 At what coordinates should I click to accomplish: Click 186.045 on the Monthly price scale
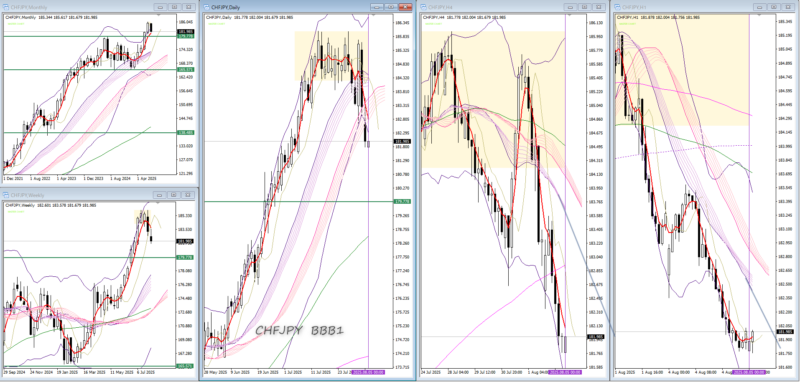(x=185, y=22)
